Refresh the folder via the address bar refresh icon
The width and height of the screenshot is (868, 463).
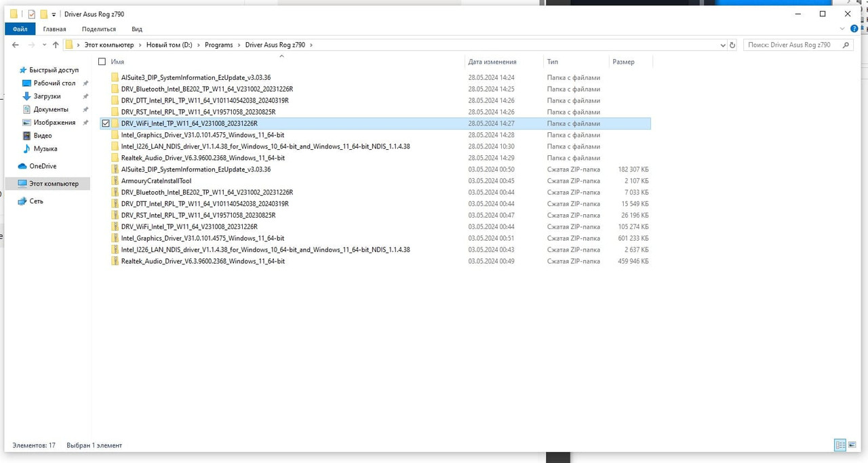(732, 45)
